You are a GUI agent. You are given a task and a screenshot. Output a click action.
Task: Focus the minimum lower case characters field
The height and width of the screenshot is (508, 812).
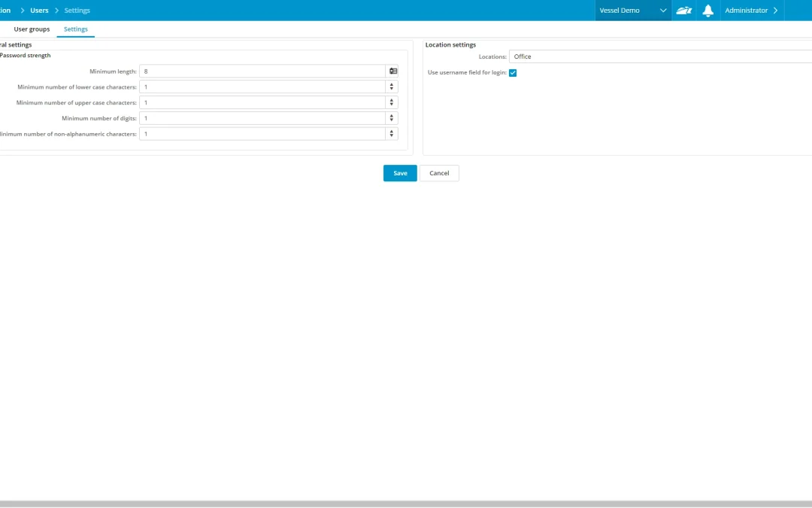pyautogui.click(x=262, y=87)
